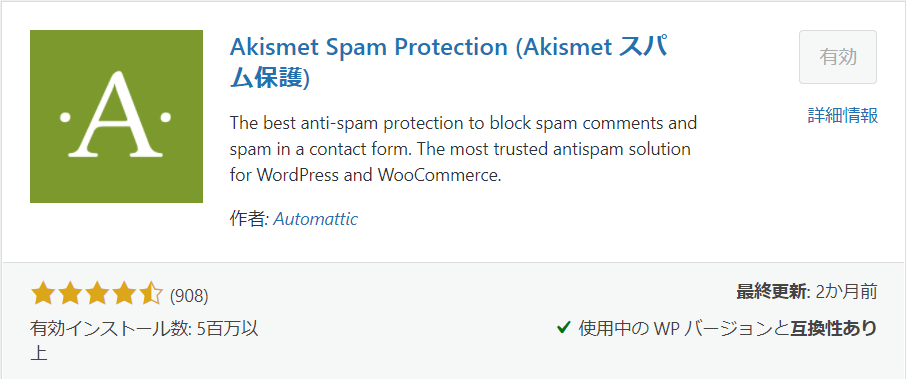
Task: Click the first gold rating star
Action: 42,294
